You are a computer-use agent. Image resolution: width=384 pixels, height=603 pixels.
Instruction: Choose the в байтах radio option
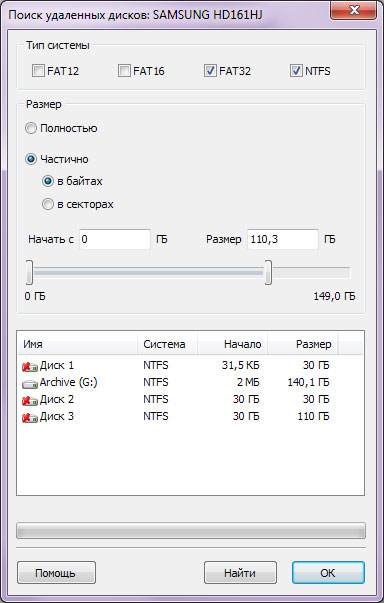(48, 181)
